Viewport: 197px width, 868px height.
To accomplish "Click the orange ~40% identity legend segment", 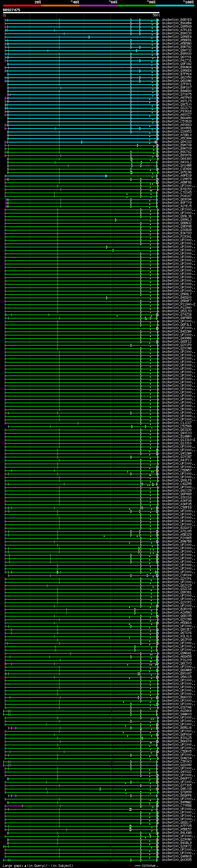I will coord(60,6).
